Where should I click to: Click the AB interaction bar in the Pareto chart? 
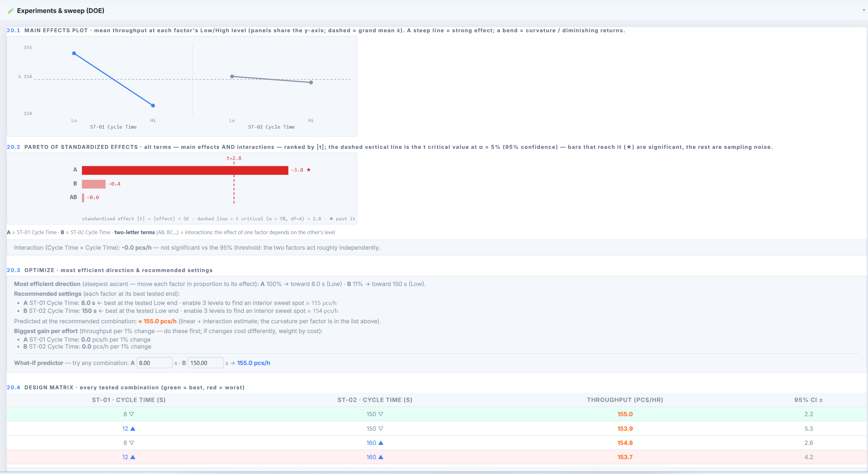point(83,197)
